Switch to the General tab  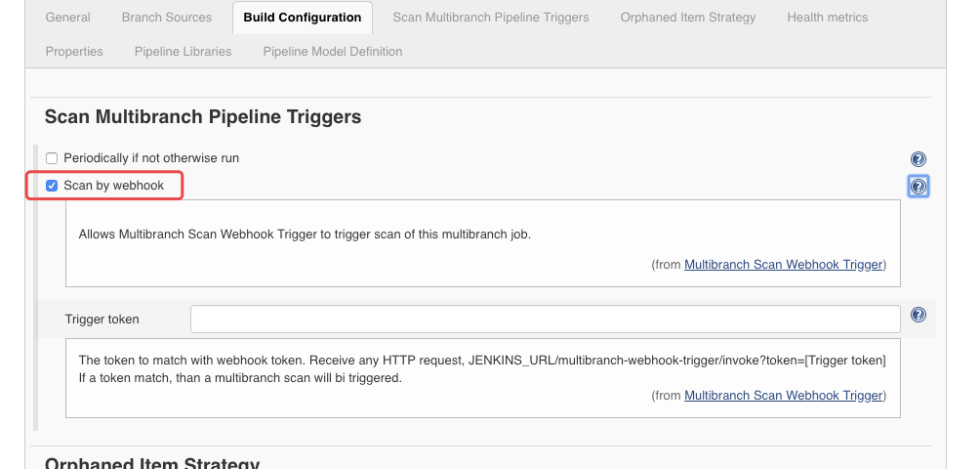coord(68,18)
